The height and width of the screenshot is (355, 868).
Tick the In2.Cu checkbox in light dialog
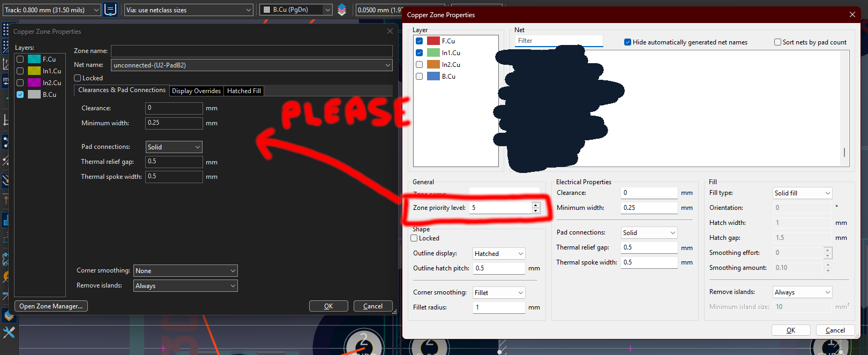[x=420, y=64]
